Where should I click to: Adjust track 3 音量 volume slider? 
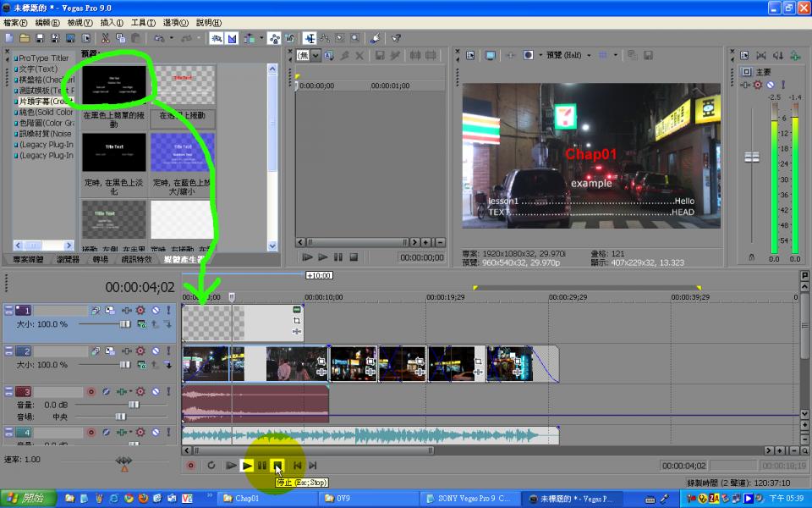(133, 405)
